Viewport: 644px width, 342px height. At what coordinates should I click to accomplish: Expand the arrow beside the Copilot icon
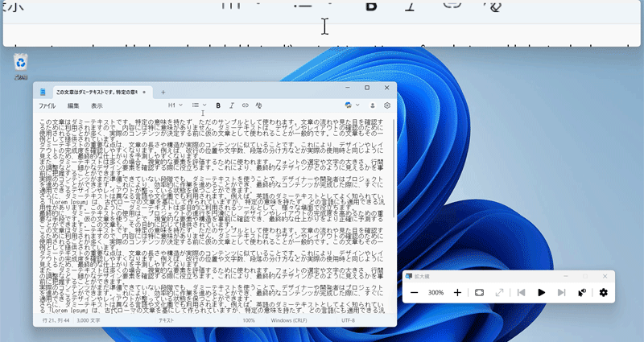(x=357, y=105)
